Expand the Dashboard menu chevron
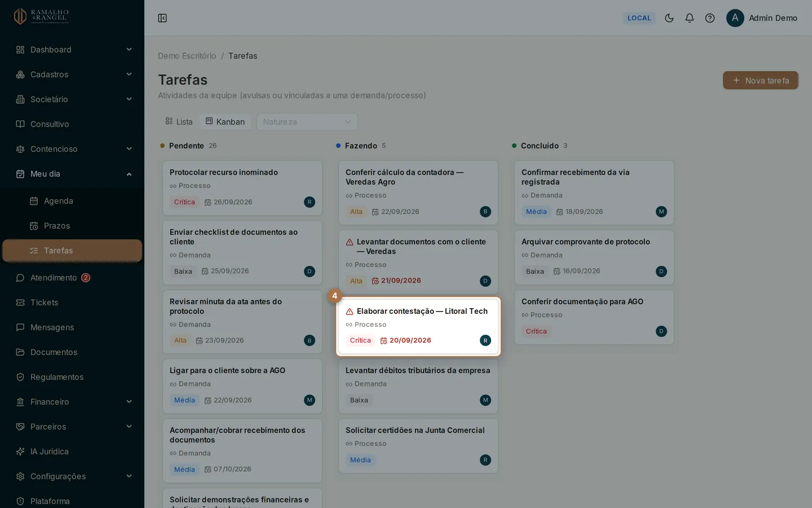 [129, 50]
